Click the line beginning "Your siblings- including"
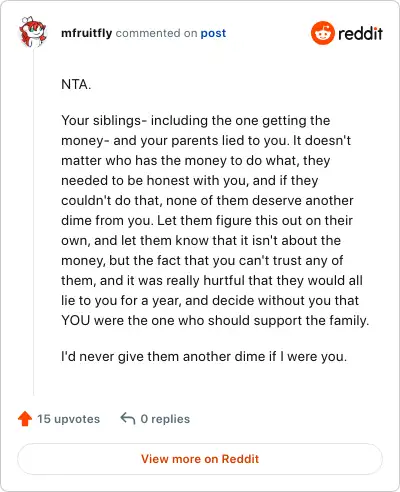This screenshot has width=400, height=492. tap(196, 120)
